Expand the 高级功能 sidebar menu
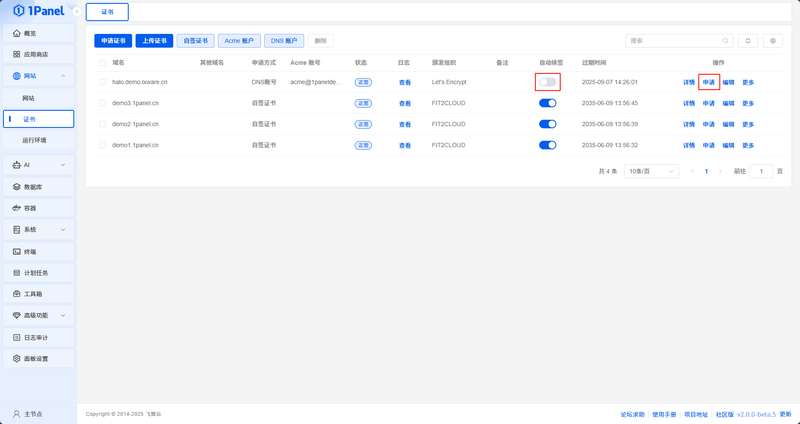Viewport: 800px width, 424px height. (x=38, y=315)
